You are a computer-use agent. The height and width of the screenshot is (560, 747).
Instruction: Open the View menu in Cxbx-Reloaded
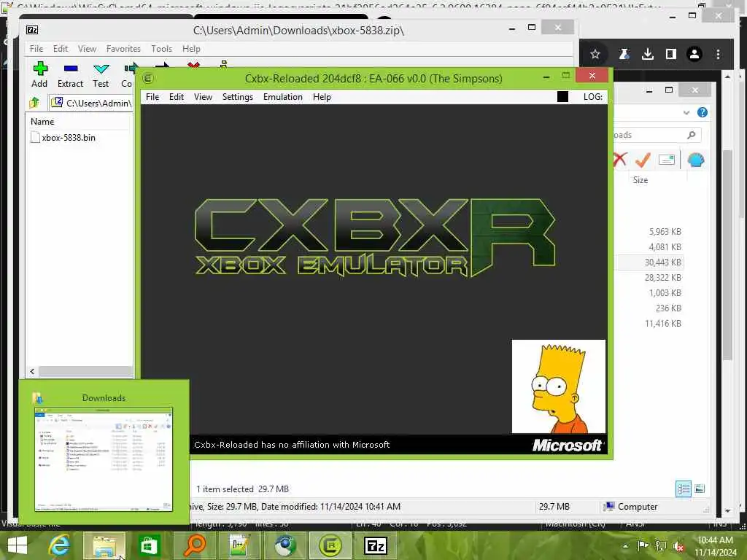tap(203, 97)
